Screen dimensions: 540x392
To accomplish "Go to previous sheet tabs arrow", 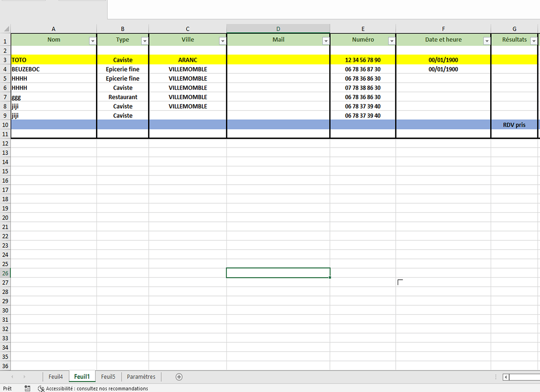I will click(12, 377).
